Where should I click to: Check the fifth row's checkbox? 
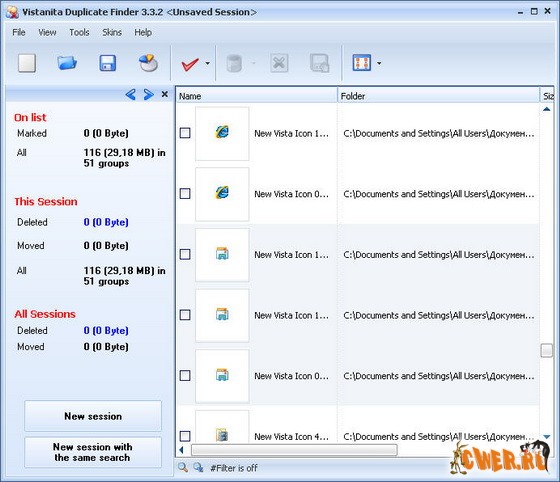pos(185,376)
